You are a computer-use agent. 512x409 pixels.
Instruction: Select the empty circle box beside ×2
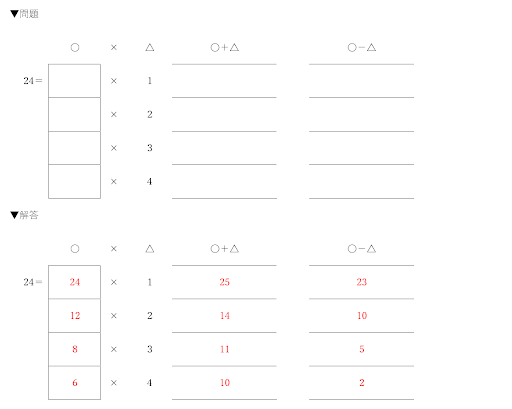pos(74,115)
